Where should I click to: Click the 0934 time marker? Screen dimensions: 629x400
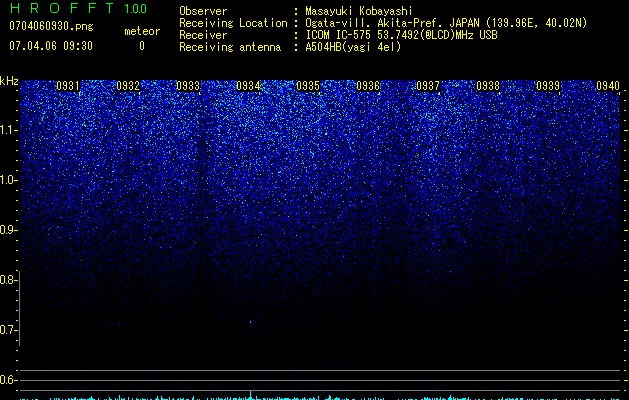click(248, 86)
